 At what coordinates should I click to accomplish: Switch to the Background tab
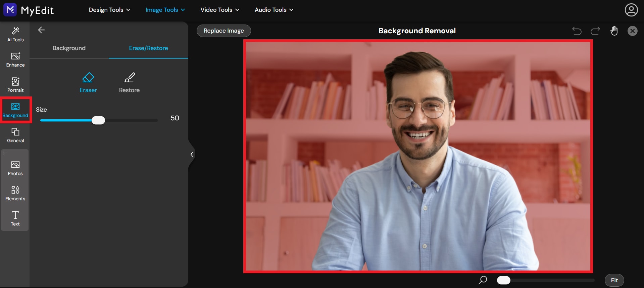[x=69, y=48]
